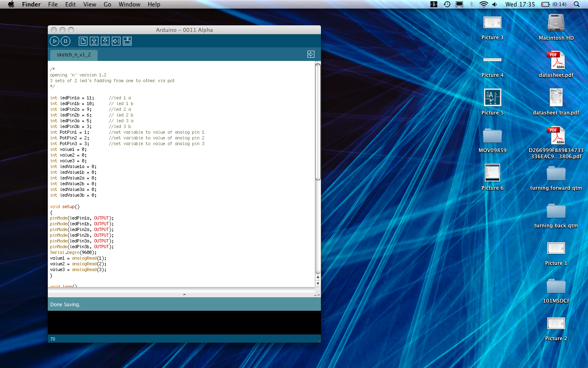Select Picture 4 desktop thumbnail

point(492,60)
